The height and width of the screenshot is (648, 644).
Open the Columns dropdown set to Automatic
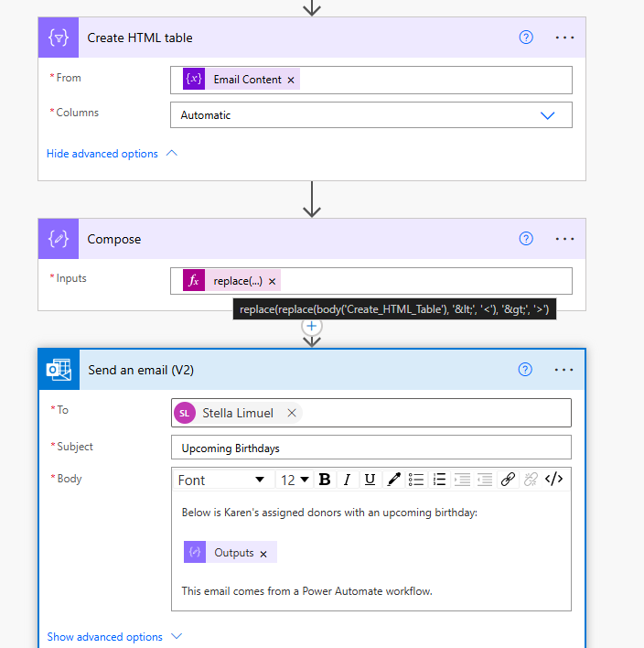371,115
